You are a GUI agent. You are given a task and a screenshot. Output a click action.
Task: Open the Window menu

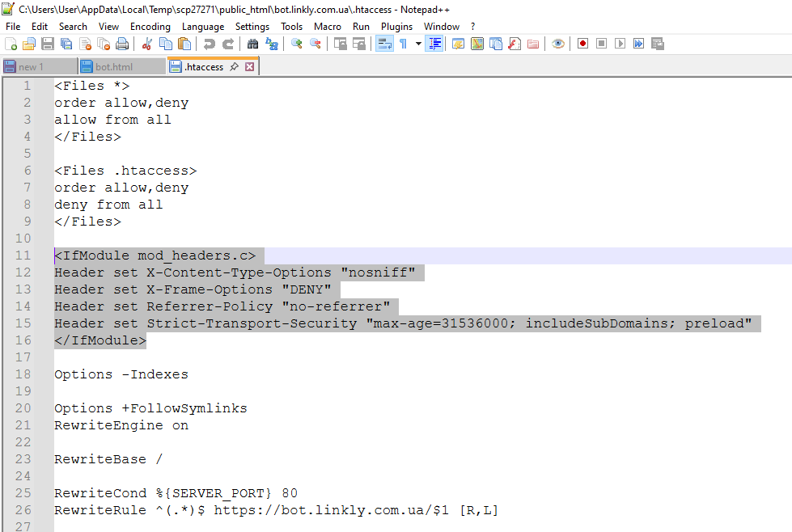(x=442, y=26)
